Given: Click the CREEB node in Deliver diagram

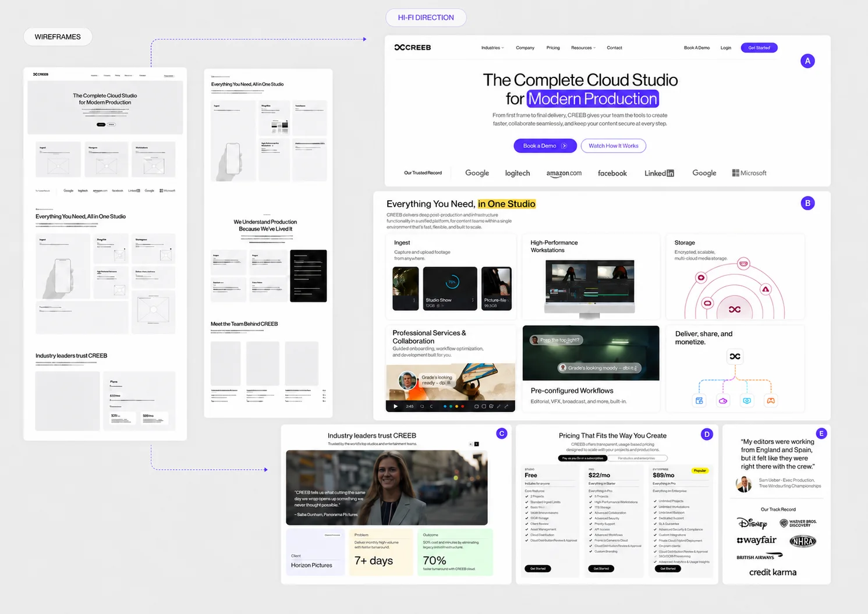Looking at the screenshot, I should pyautogui.click(x=735, y=356).
